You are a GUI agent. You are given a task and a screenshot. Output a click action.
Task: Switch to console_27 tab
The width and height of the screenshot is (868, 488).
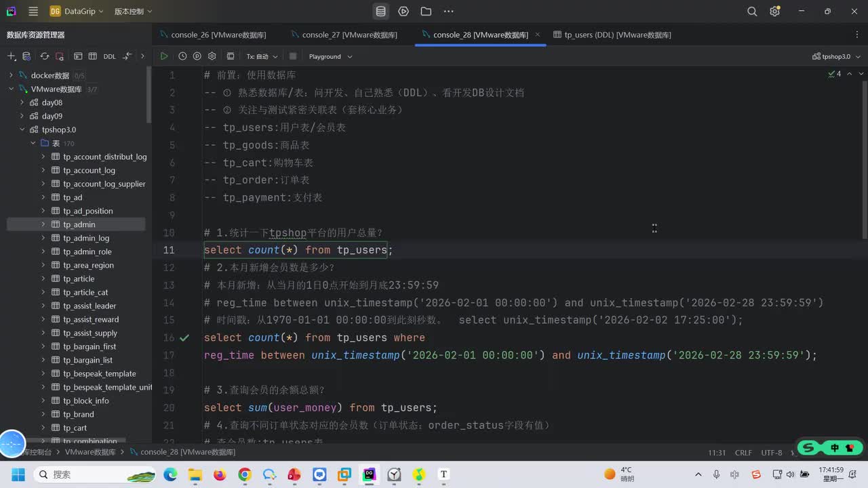[x=343, y=35]
